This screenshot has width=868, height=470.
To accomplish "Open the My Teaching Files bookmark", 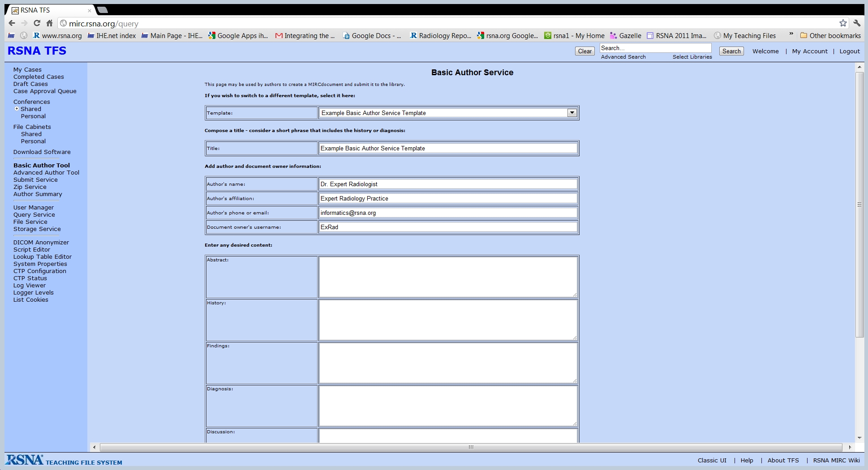I will click(745, 36).
